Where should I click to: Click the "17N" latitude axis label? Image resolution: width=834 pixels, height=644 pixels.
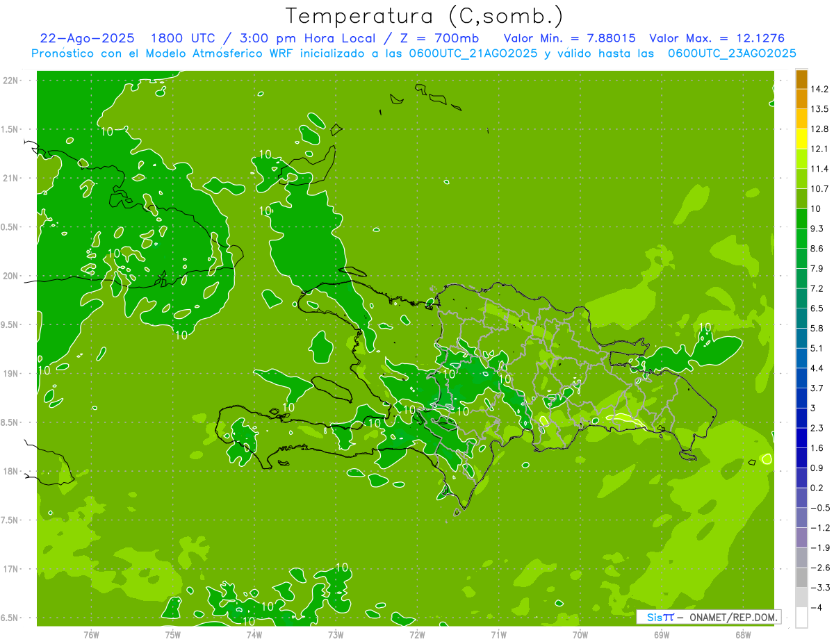click(10, 569)
